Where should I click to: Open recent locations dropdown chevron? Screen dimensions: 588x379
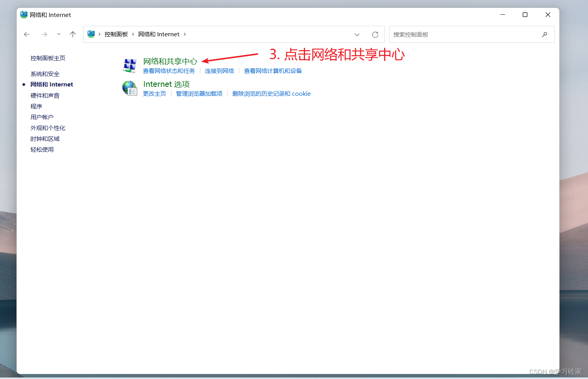coord(59,34)
